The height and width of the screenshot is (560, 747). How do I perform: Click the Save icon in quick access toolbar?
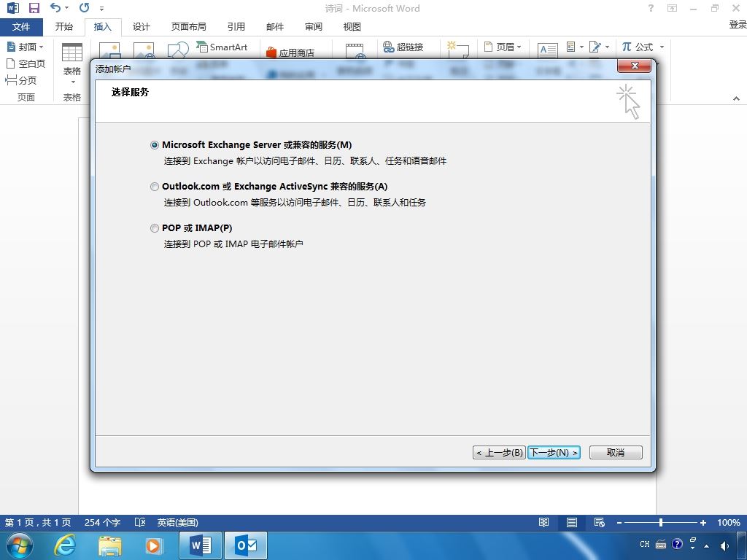point(34,8)
